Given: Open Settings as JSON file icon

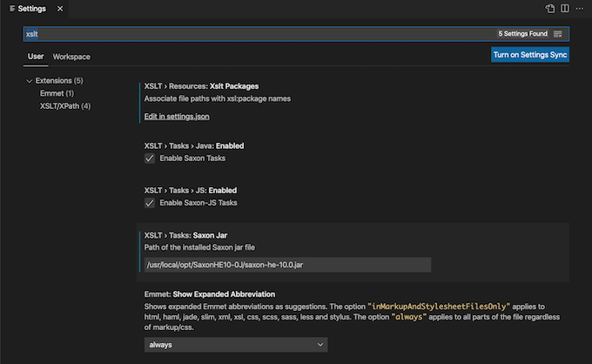Looking at the screenshot, I should (x=550, y=8).
